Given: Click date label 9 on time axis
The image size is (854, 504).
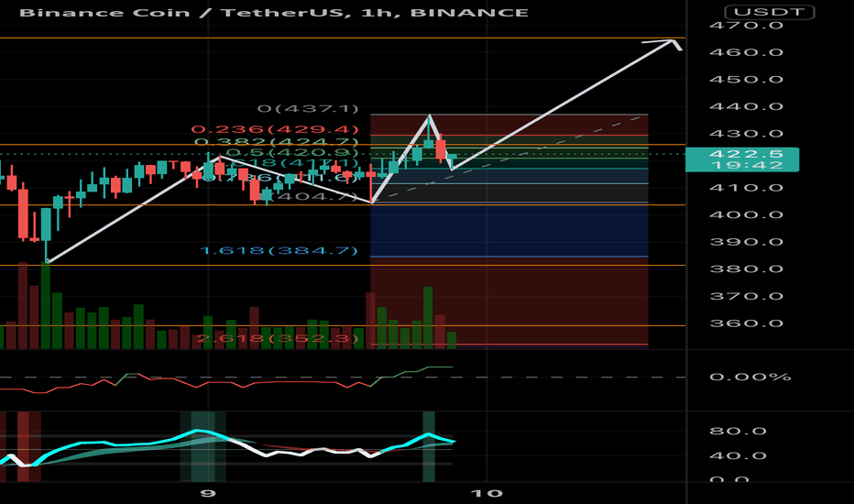Looking at the screenshot, I should 207,494.
